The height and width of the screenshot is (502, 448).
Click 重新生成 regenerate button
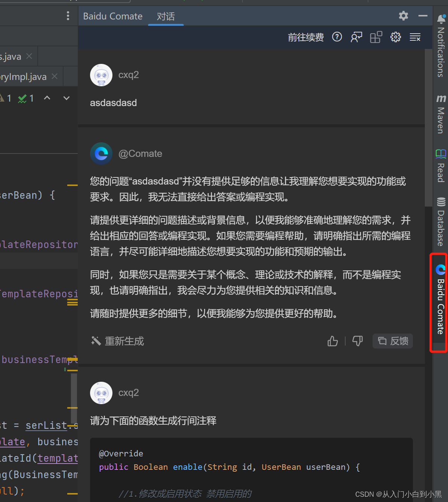pyautogui.click(x=117, y=341)
